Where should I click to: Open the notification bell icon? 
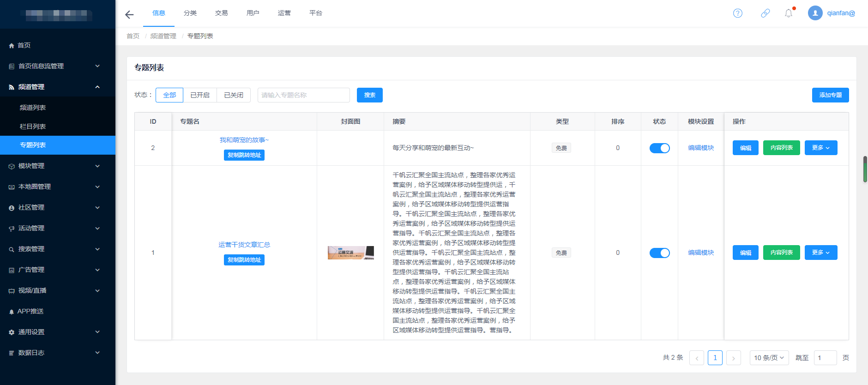pos(789,13)
